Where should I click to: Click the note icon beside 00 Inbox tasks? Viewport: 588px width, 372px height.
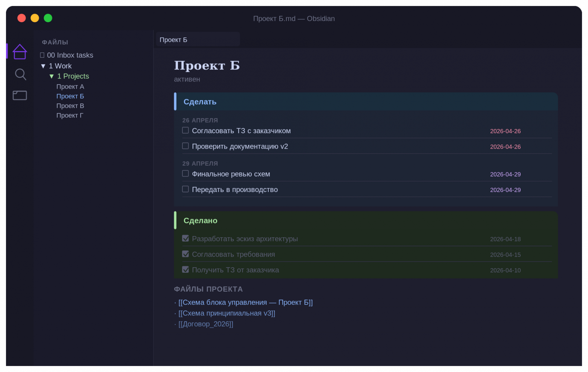pyautogui.click(x=41, y=55)
